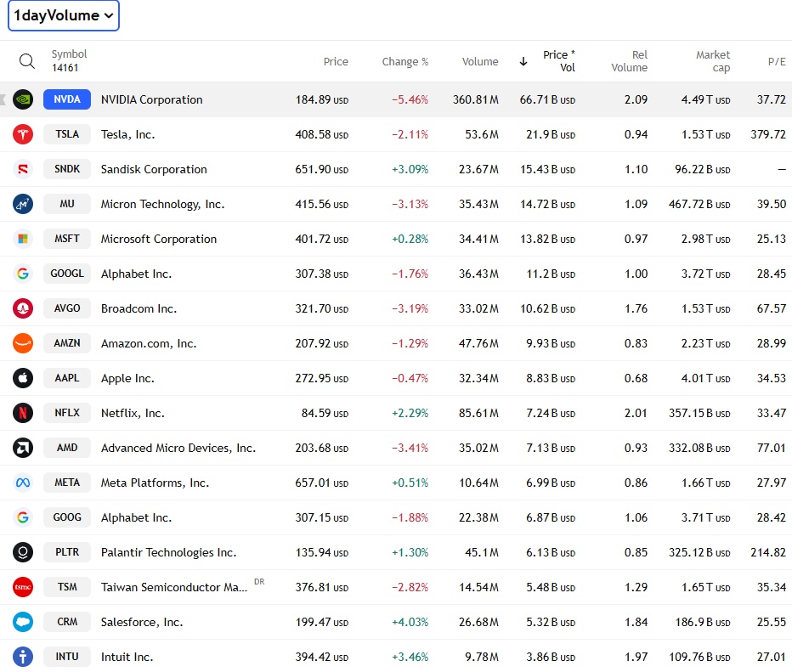Screen dimensions: 792x672
Task: Click the 66.71 B USD value for NVDA
Action: [547, 100]
